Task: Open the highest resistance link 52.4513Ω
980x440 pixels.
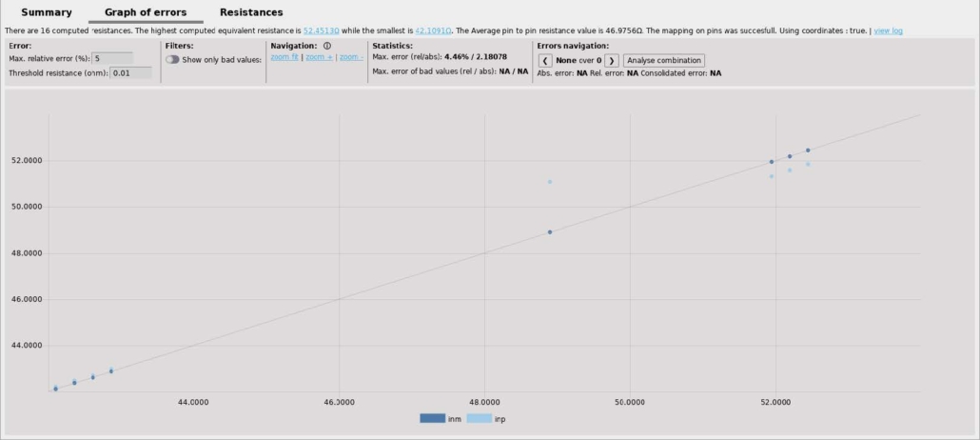Action: coord(322,30)
